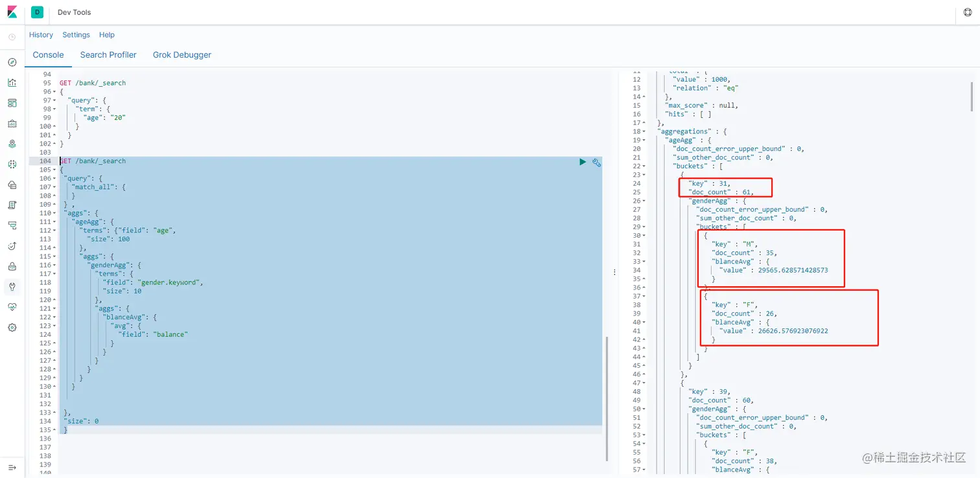Open Maps from the sidebar
The width and height of the screenshot is (980, 478).
click(12, 144)
